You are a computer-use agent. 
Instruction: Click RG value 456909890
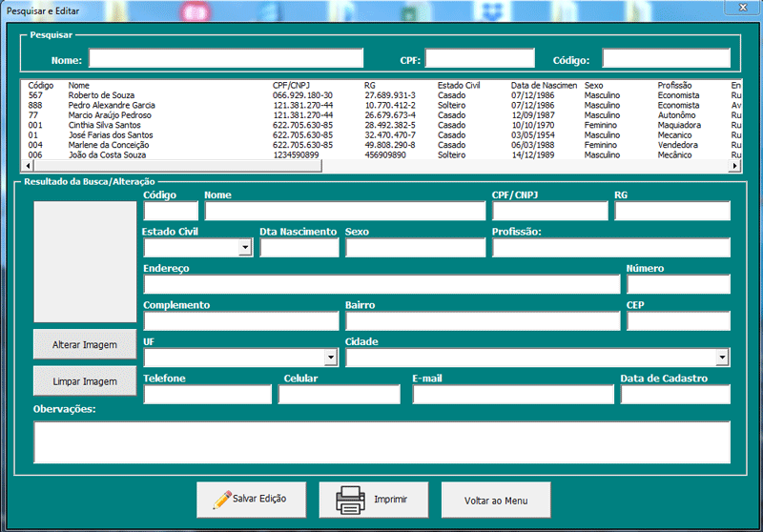(x=385, y=155)
